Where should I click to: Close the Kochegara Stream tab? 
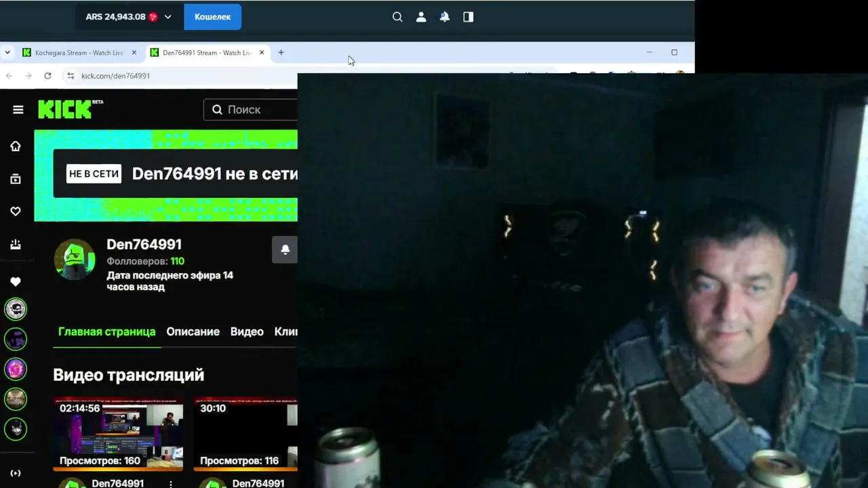point(134,53)
